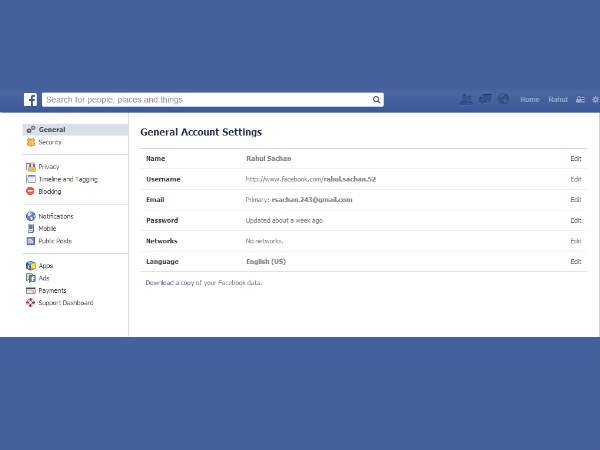Click the Username row label
This screenshot has width=600, height=450.
coord(163,179)
